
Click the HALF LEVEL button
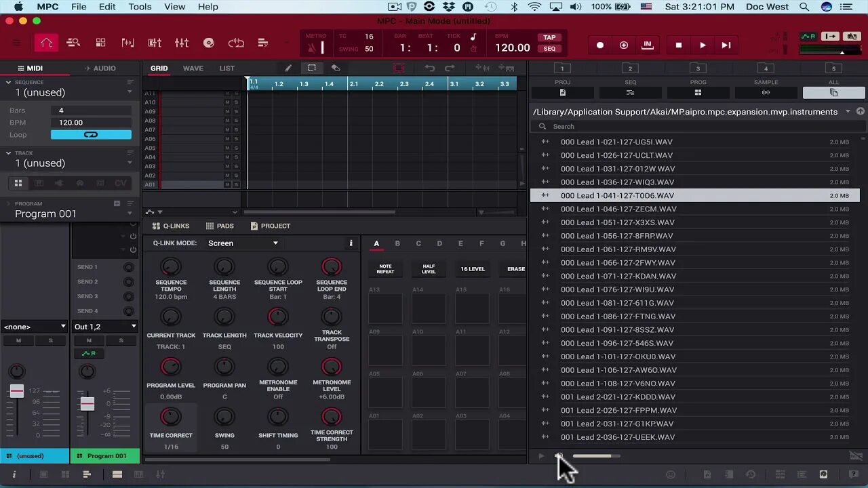pyautogui.click(x=429, y=269)
